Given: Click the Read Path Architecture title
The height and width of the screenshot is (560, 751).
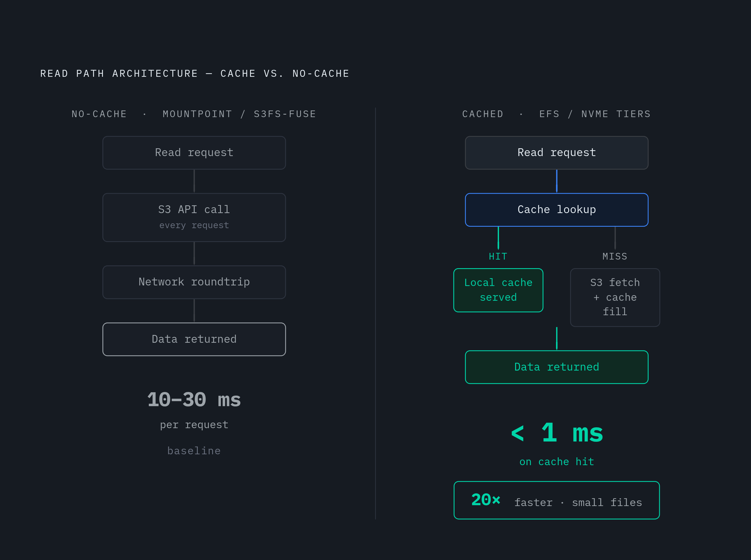Looking at the screenshot, I should 195,73.
